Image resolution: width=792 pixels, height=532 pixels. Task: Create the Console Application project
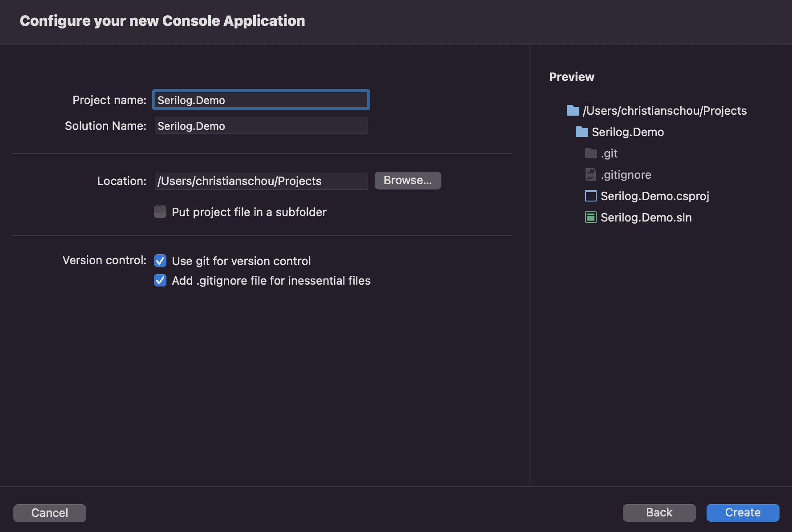tap(743, 512)
